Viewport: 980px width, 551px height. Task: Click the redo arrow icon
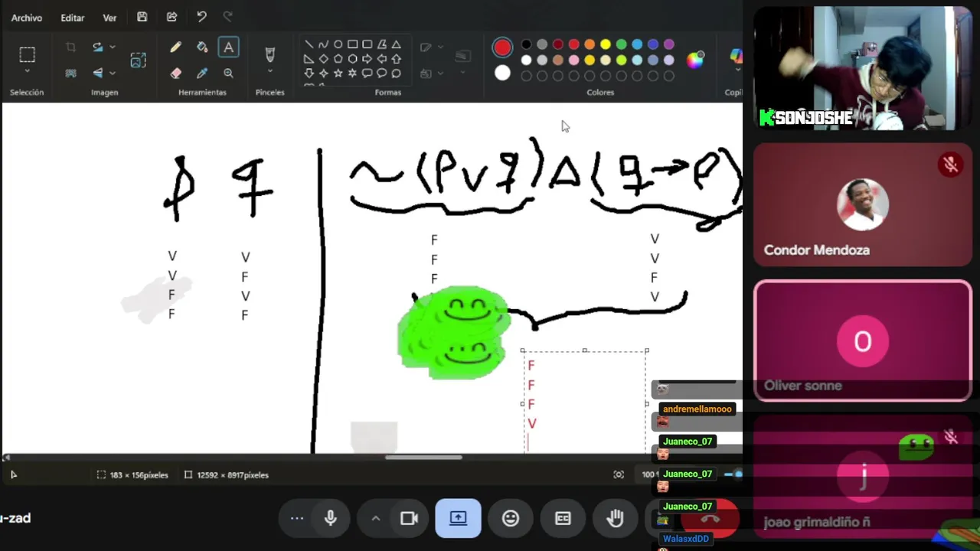click(x=227, y=17)
